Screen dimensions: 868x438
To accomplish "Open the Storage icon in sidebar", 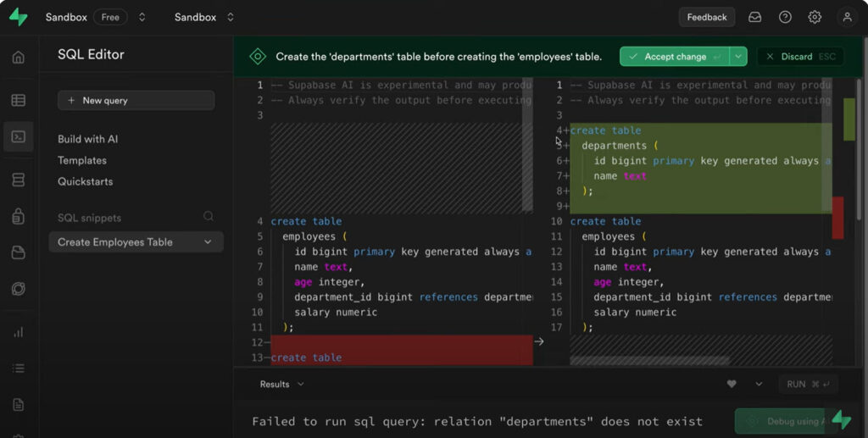I will [18, 252].
